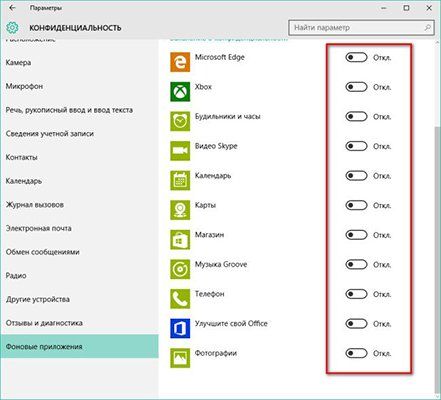Click the Найти параметр search field
Viewport: 441px width, 400px height.
click(x=361, y=28)
